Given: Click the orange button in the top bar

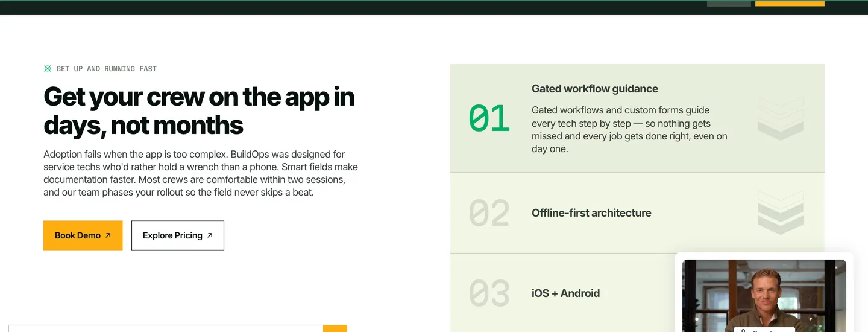Looking at the screenshot, I should click(x=790, y=3).
